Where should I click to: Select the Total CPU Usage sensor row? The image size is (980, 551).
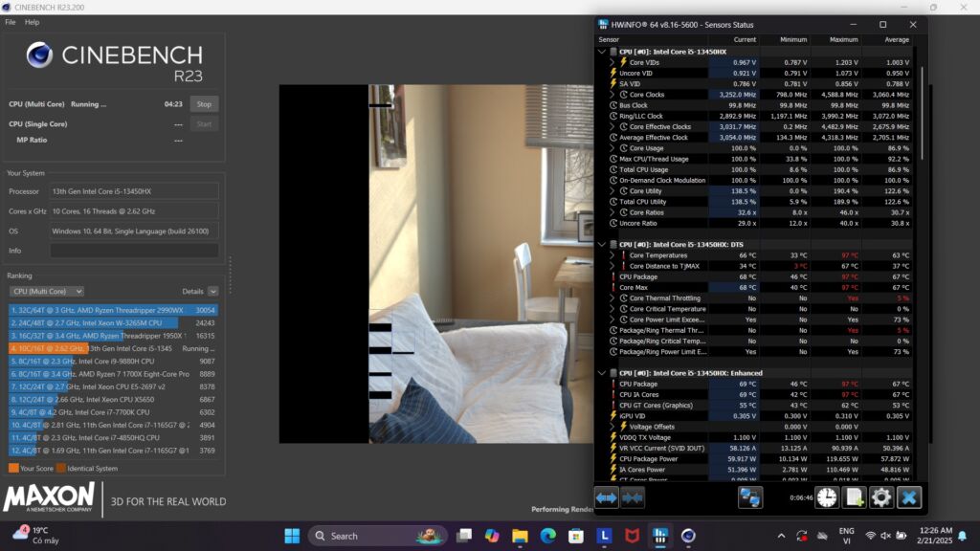(754, 170)
